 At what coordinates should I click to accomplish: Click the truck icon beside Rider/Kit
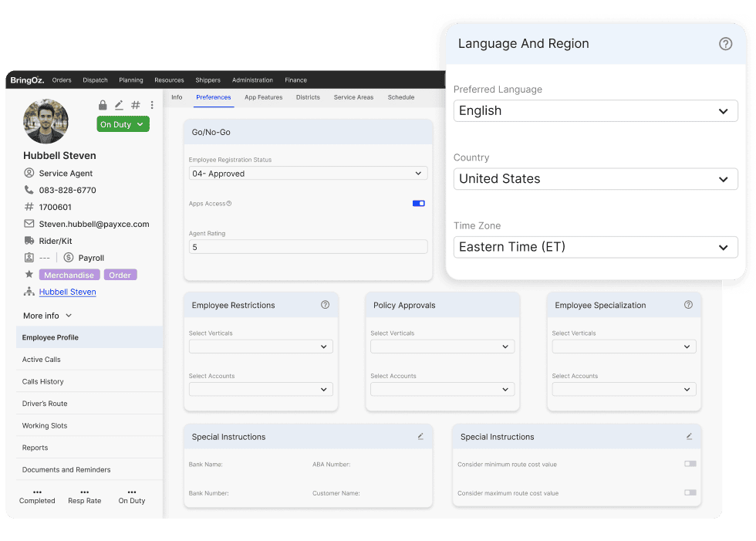point(29,241)
